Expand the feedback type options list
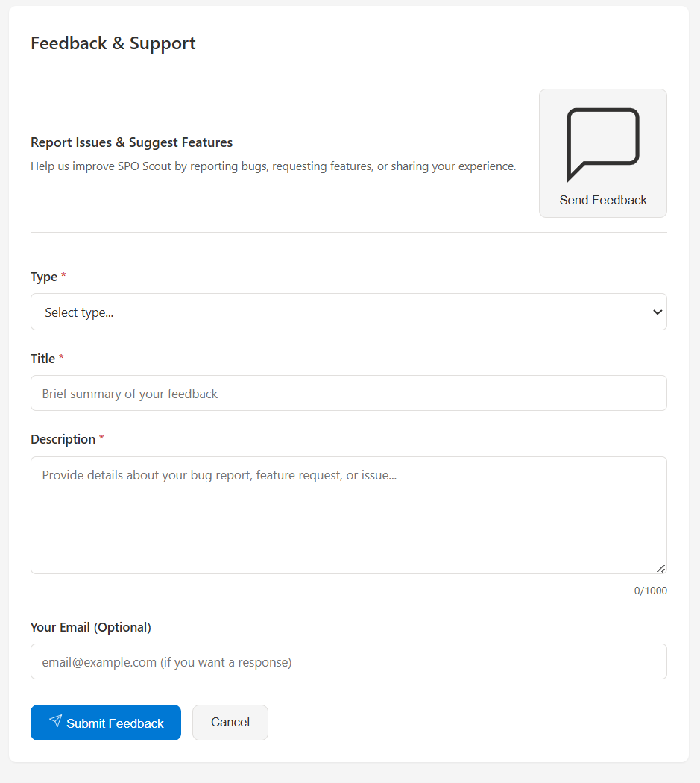Screen dimensions: 700x783 pyautogui.click(x=349, y=312)
